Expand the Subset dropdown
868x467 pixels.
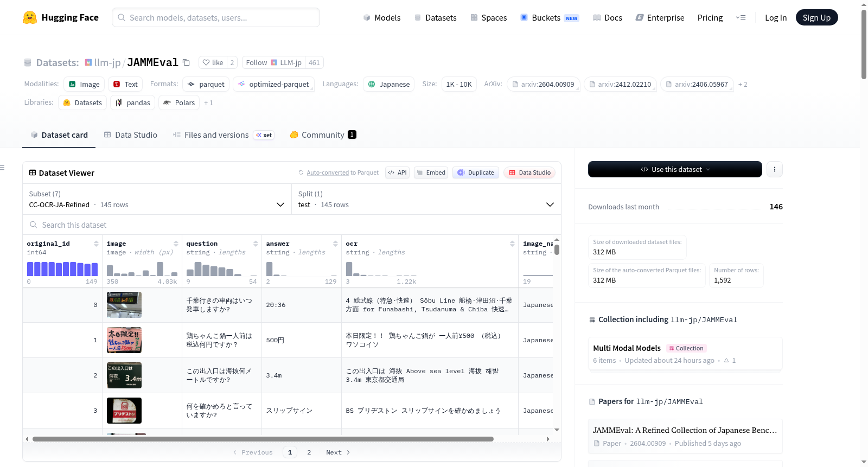coord(157,199)
